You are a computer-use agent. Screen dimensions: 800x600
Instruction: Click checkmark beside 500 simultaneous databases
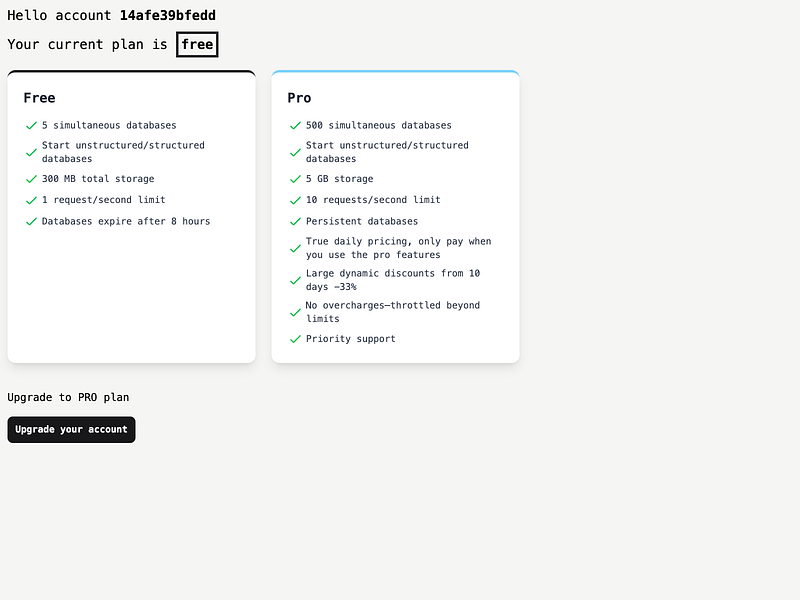295,126
